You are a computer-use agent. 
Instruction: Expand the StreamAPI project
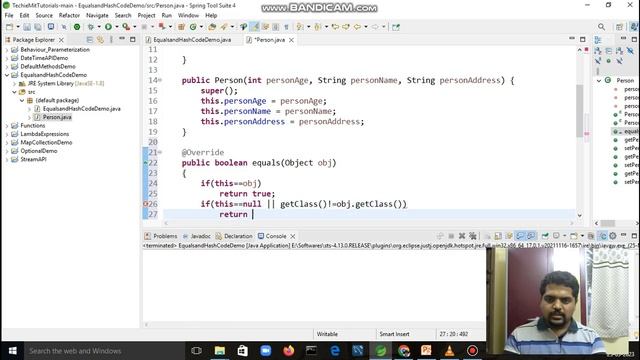tap(7, 160)
